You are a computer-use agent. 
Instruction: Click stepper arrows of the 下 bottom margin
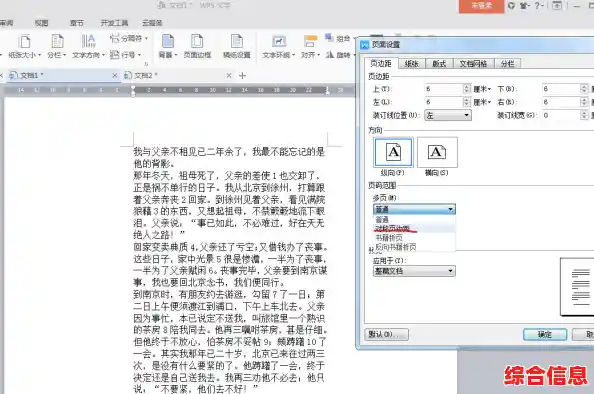(x=584, y=89)
